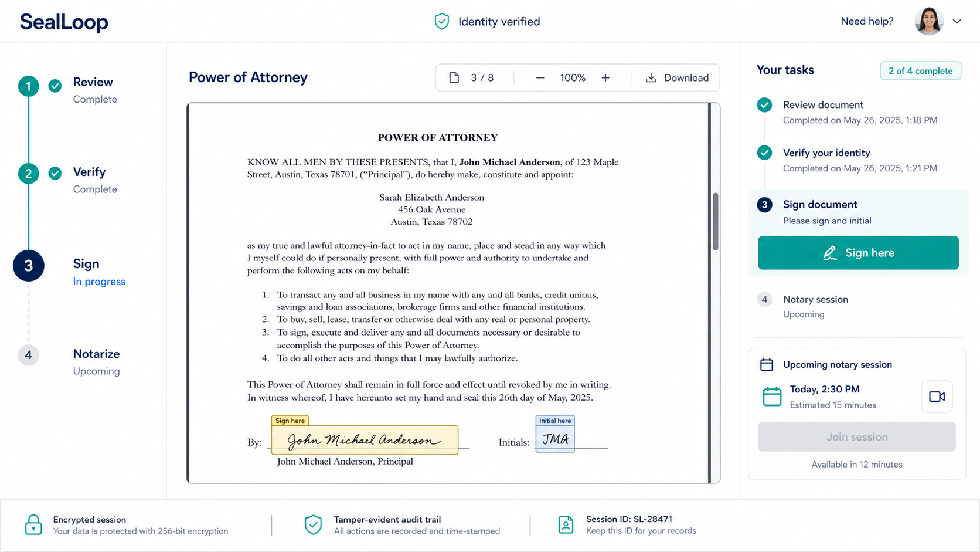This screenshot has width=980, height=552.
Task: Click the calendar icon beside Upcoming notary session
Action: click(x=767, y=364)
